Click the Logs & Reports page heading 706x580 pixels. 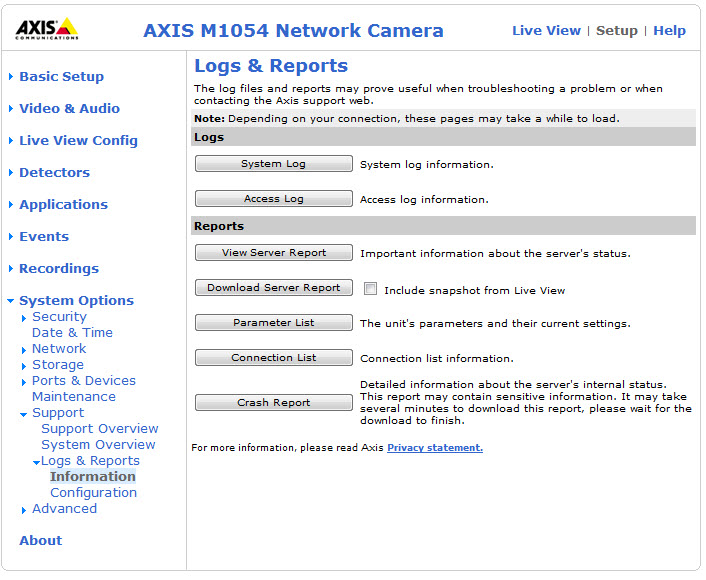(x=272, y=66)
